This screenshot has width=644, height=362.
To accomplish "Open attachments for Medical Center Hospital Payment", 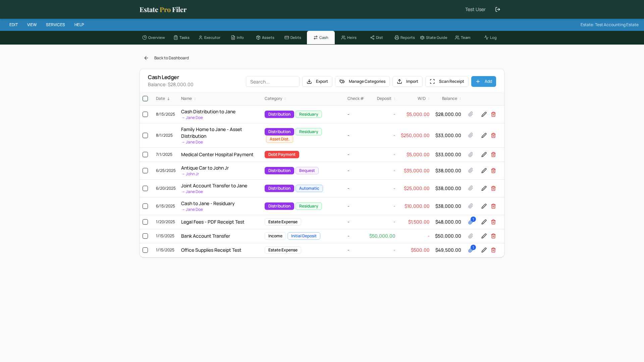I will 471,155.
